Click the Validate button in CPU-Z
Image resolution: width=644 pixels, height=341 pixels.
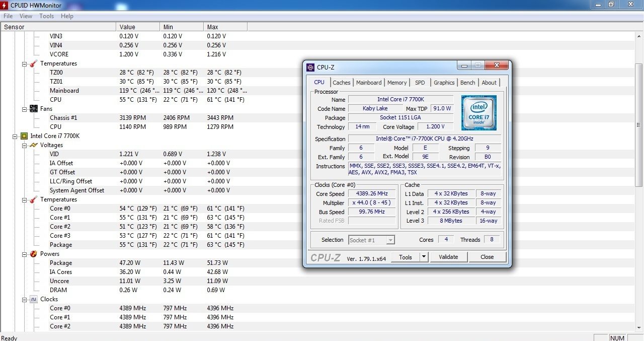(x=448, y=257)
